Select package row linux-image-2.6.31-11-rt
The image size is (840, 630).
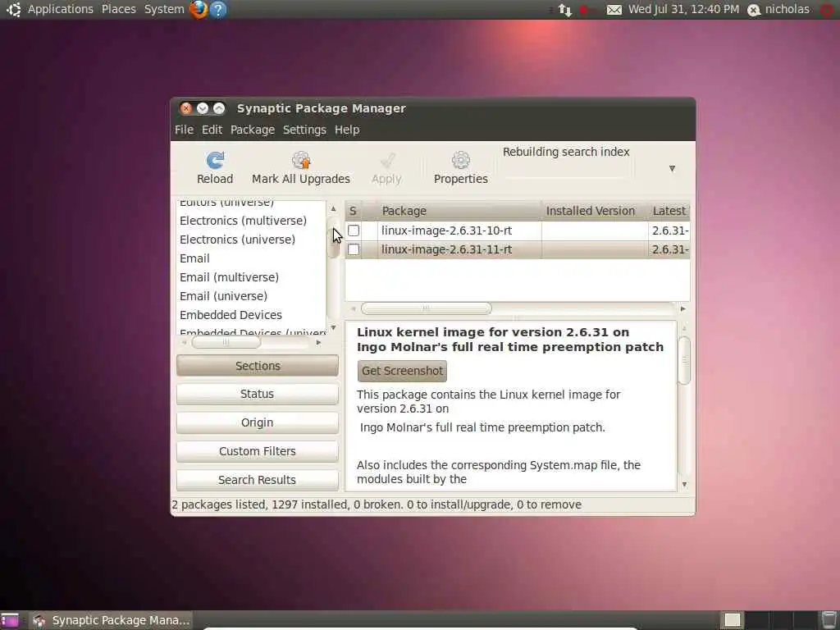[x=518, y=249]
